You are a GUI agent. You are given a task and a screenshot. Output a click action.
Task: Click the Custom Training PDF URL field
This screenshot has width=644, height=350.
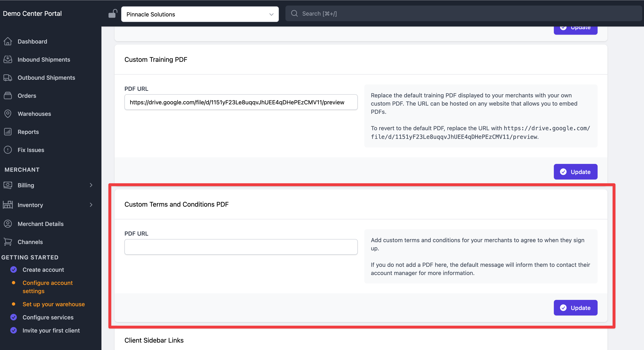(241, 102)
